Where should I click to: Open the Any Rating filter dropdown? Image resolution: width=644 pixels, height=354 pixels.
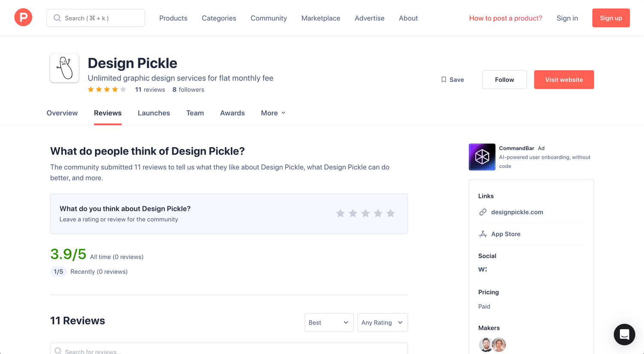click(x=383, y=323)
